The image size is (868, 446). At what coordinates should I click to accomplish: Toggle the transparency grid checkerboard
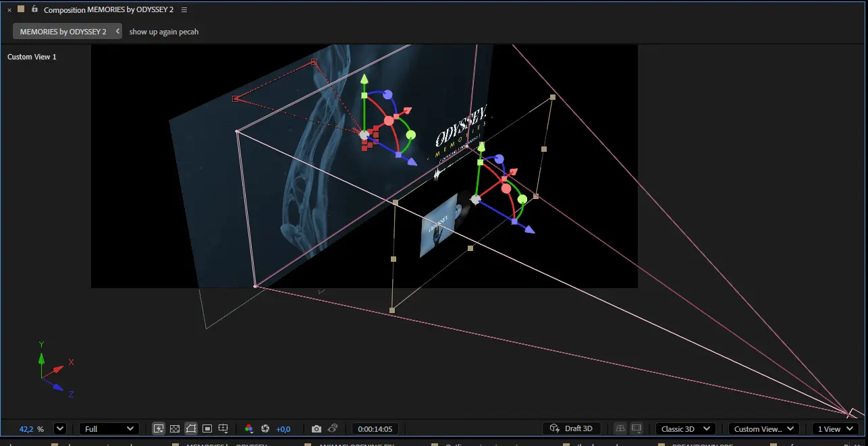pyautogui.click(x=175, y=428)
